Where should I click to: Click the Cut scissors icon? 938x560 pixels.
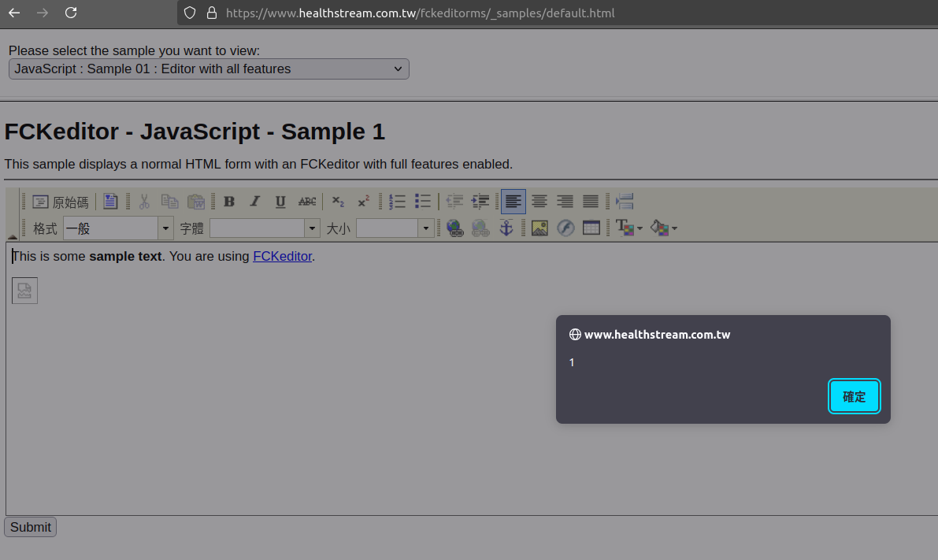pyautogui.click(x=144, y=202)
